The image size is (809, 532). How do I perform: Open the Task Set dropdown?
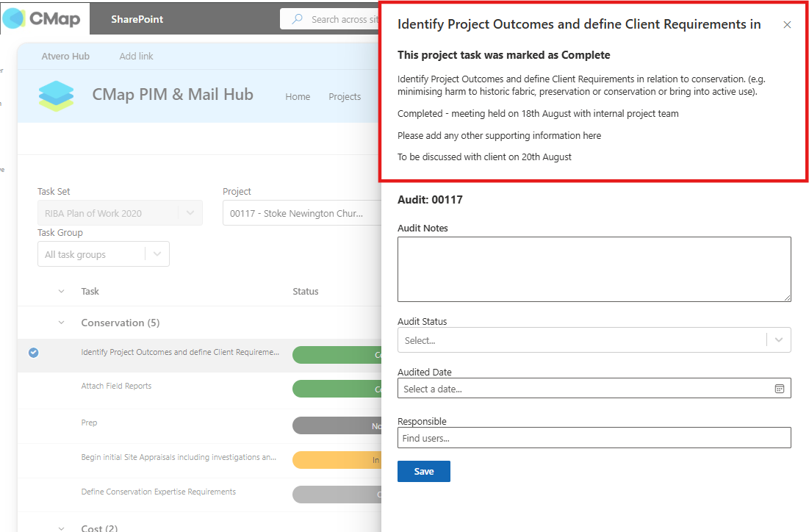click(120, 213)
